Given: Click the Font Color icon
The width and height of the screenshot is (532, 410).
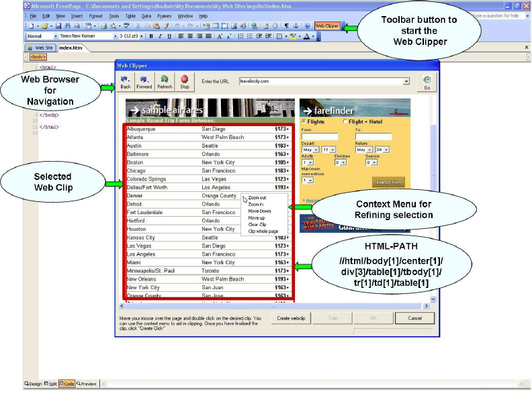Looking at the screenshot, I should (x=307, y=36).
